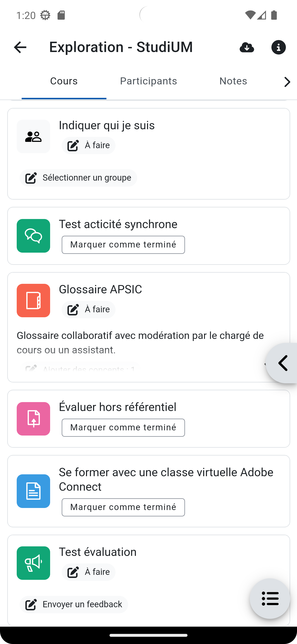Tap the cloud download course icon
This screenshot has height=644, width=297.
[x=246, y=47]
